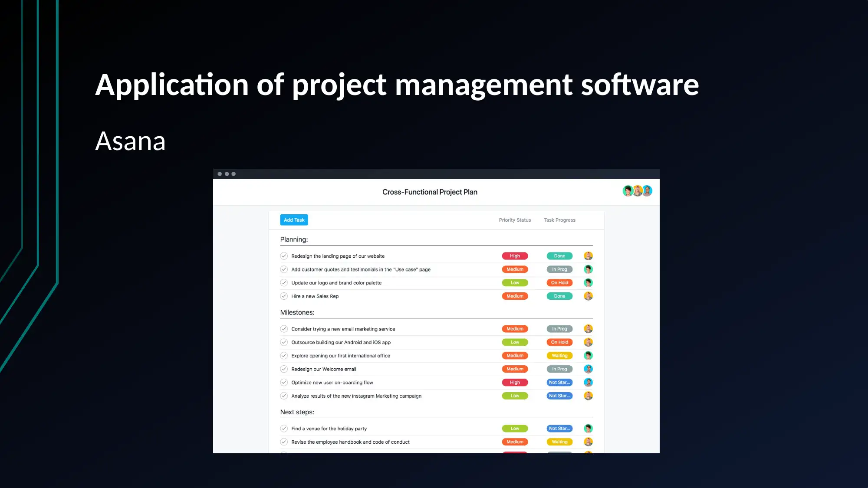Click the Priority Status column header
The image size is (868, 488).
point(514,220)
